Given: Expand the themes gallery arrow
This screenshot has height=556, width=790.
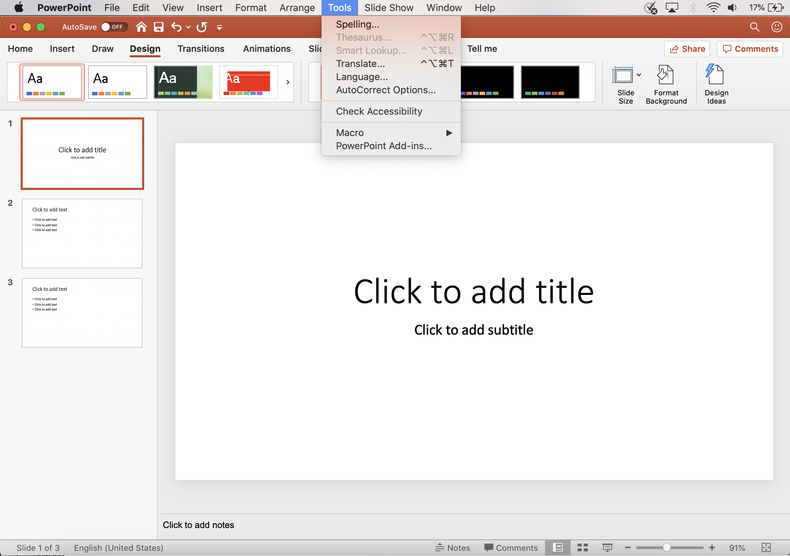Looking at the screenshot, I should coord(288,82).
